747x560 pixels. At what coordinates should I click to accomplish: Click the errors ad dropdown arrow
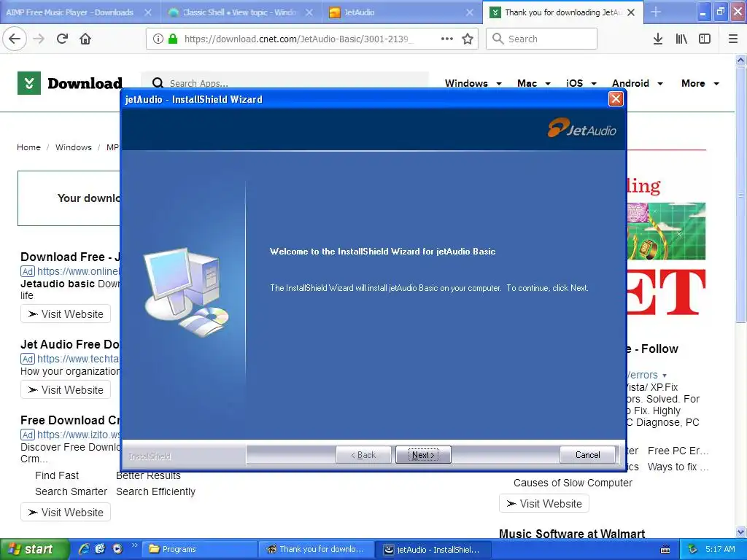[x=665, y=376]
